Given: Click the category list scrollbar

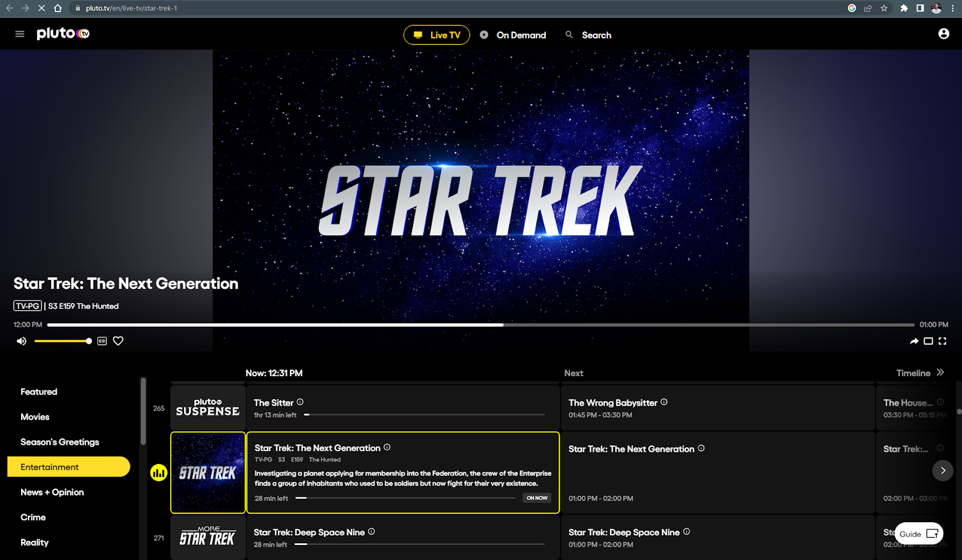Looking at the screenshot, I should (143, 412).
